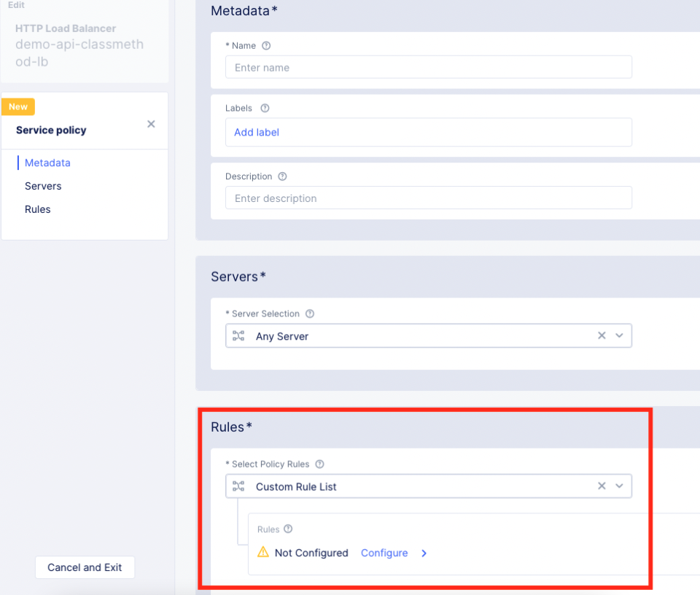The image size is (700, 595).
Task: Click the selector icon inside Custom Rule List field
Action: pos(238,486)
